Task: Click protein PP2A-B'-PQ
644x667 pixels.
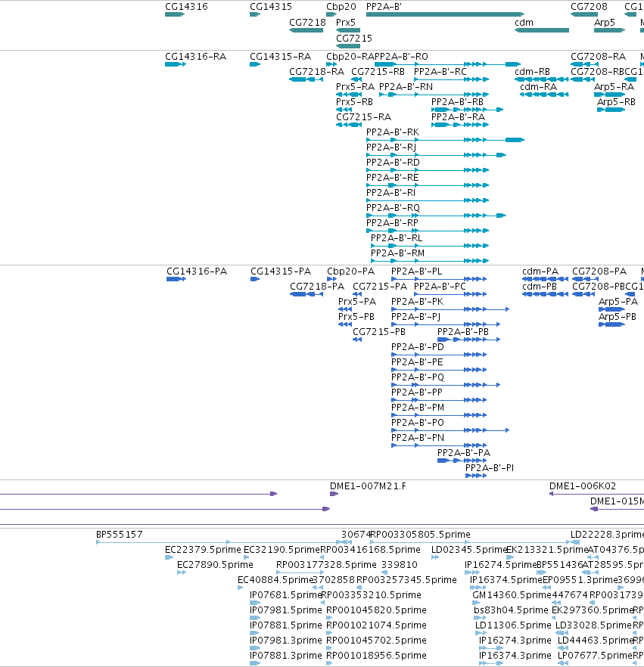Action: [418, 377]
